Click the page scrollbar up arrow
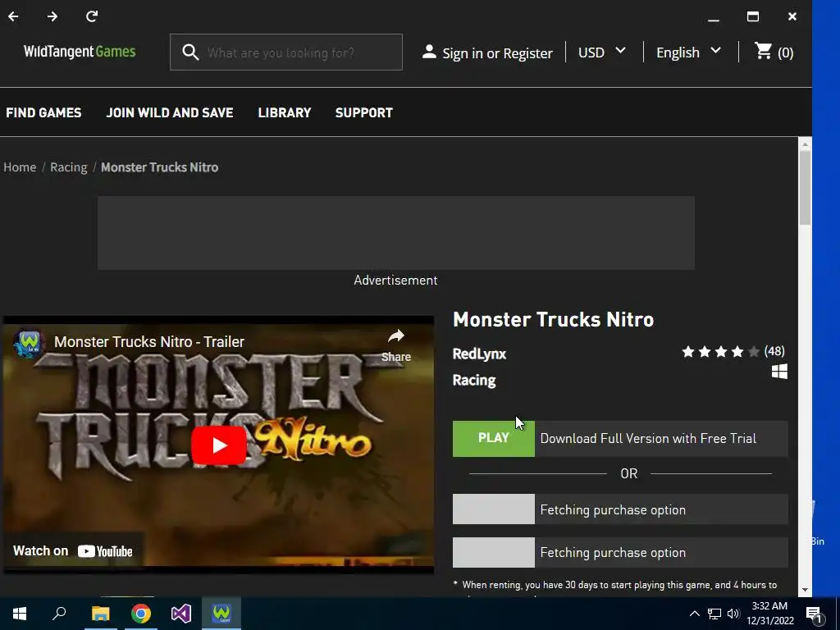The height and width of the screenshot is (630, 840). [x=805, y=144]
